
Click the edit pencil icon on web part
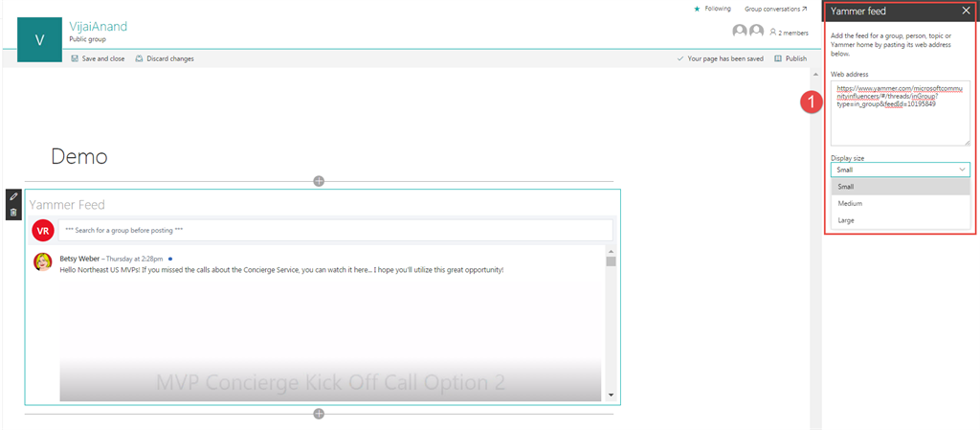click(13, 197)
